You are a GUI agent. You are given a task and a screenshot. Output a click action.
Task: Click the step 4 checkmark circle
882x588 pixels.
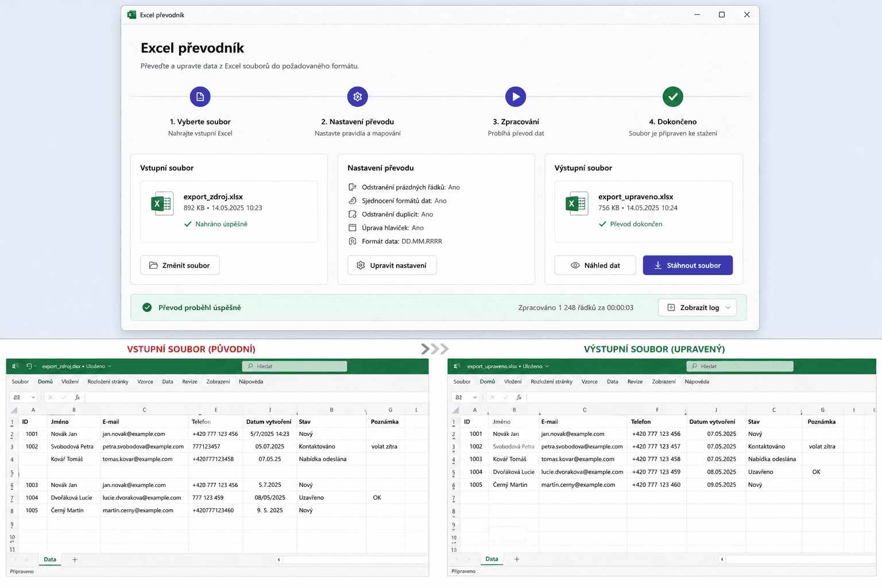(x=673, y=96)
